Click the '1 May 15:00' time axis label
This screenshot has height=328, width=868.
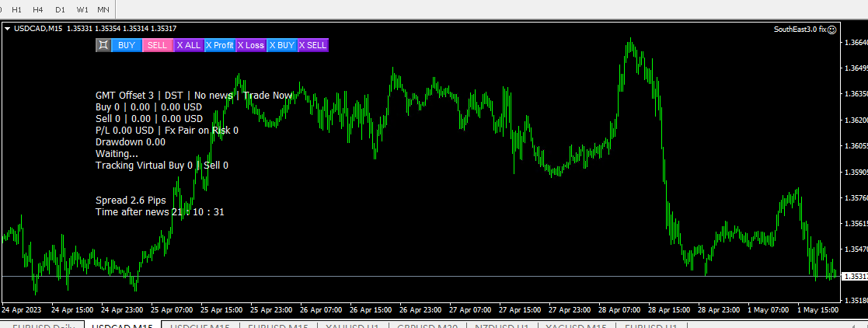tap(817, 309)
